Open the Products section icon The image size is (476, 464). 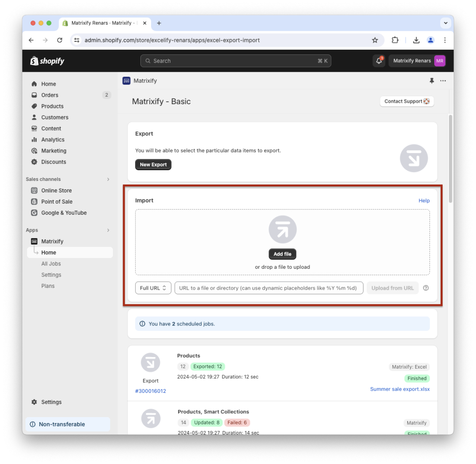[33, 106]
